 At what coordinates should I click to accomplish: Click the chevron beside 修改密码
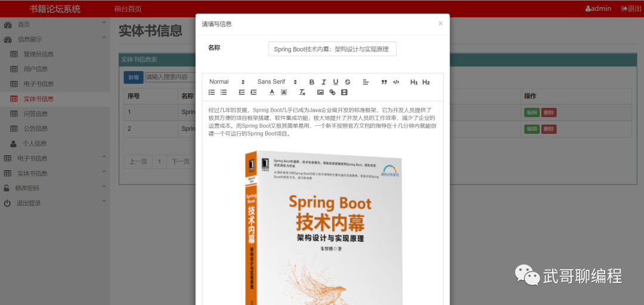(x=104, y=186)
